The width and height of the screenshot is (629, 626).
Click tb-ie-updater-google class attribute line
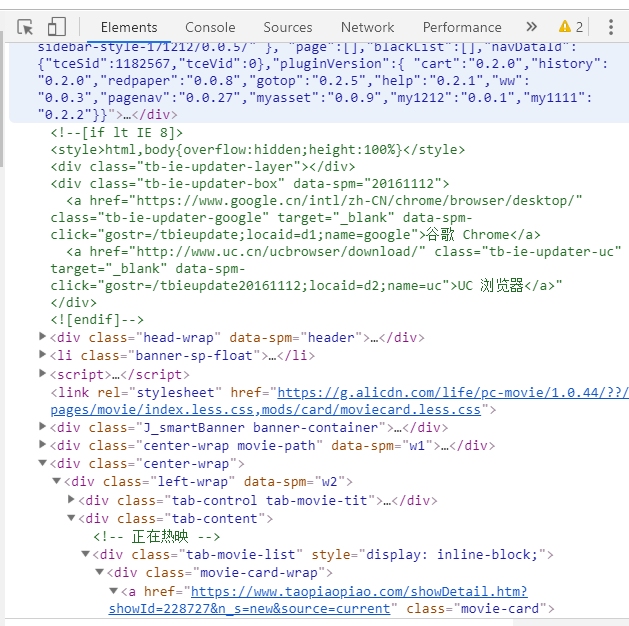261,218
